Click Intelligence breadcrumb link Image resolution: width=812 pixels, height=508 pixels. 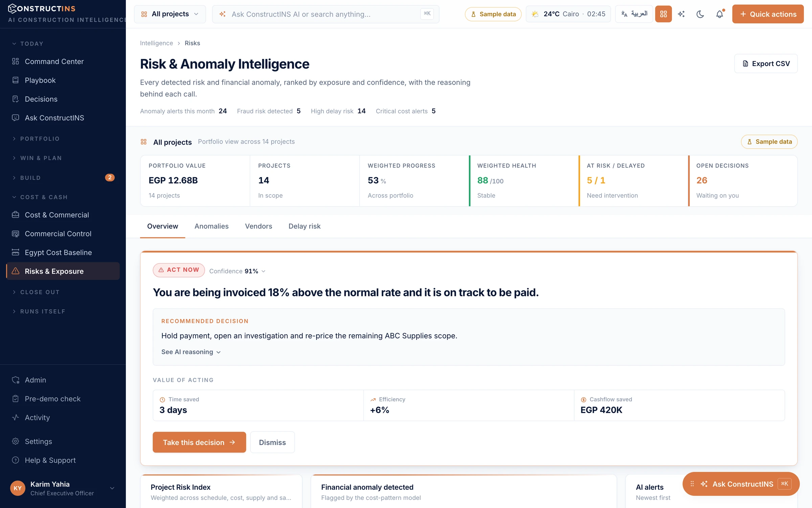(156, 43)
